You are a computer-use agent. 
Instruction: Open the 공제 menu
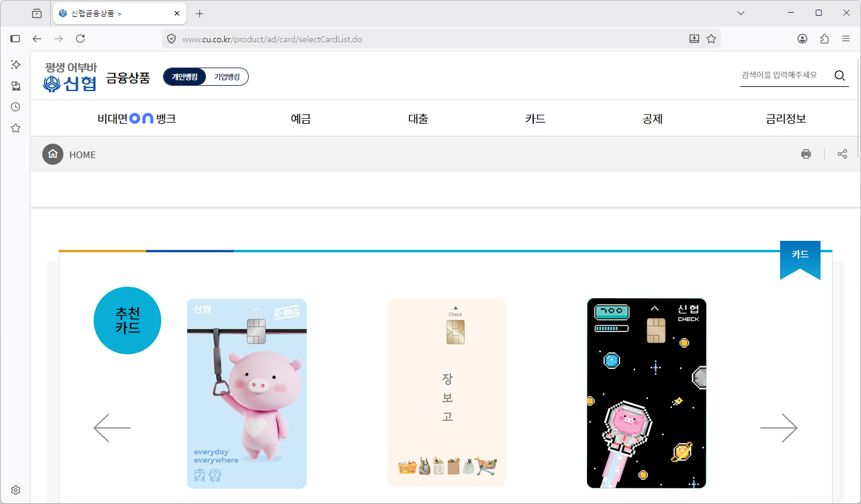[653, 119]
